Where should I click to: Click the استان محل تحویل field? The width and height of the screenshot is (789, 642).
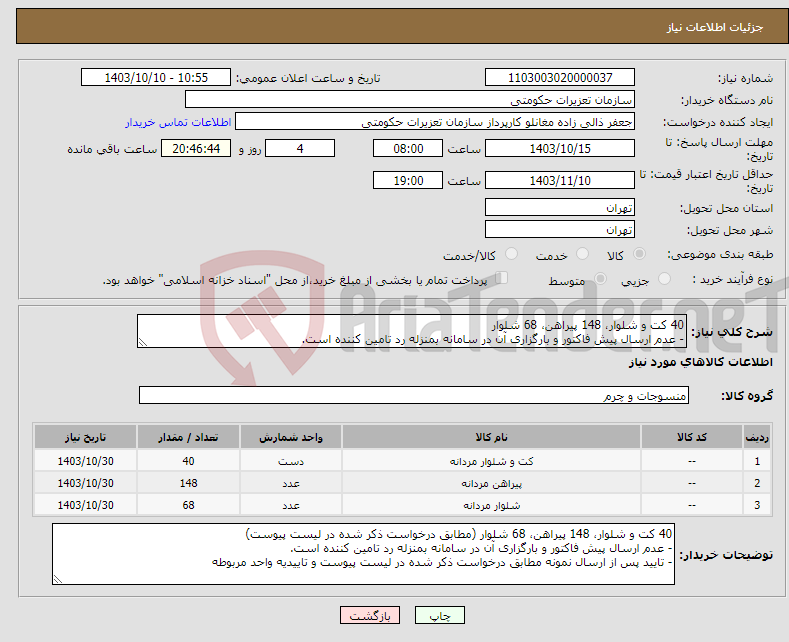560,207
